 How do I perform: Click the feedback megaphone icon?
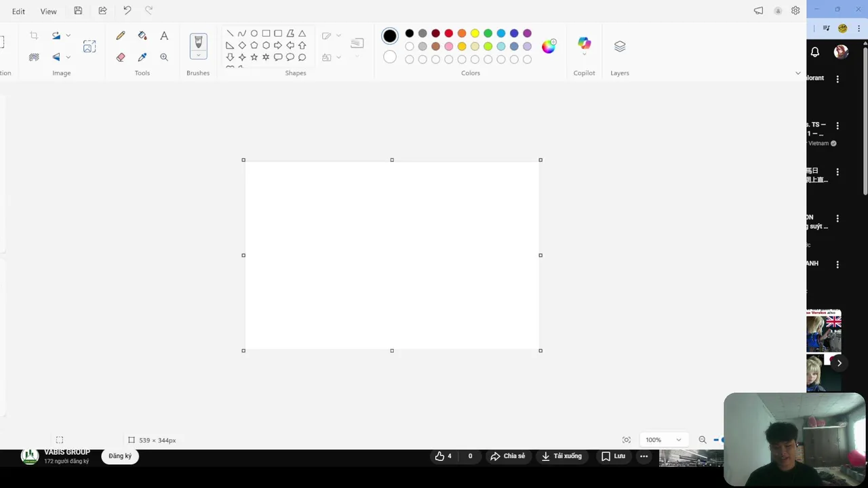tap(758, 11)
